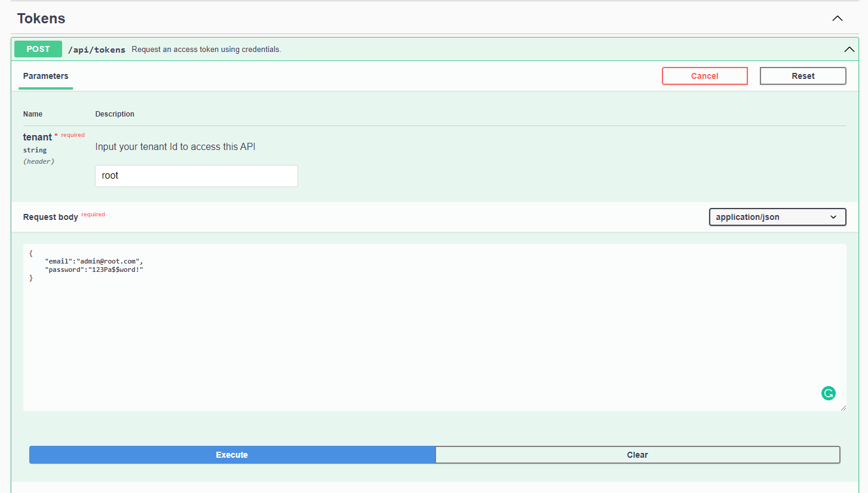
Task: Click the Clear button
Action: [637, 455]
